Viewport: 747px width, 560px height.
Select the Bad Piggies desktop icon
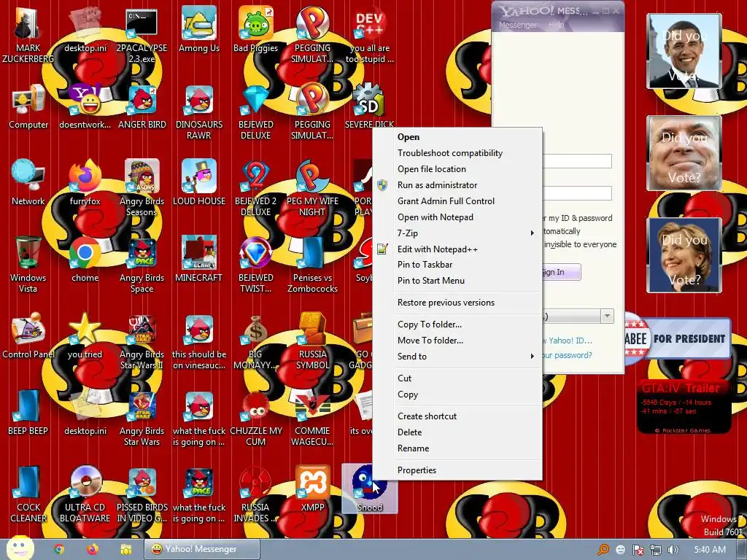point(256,28)
